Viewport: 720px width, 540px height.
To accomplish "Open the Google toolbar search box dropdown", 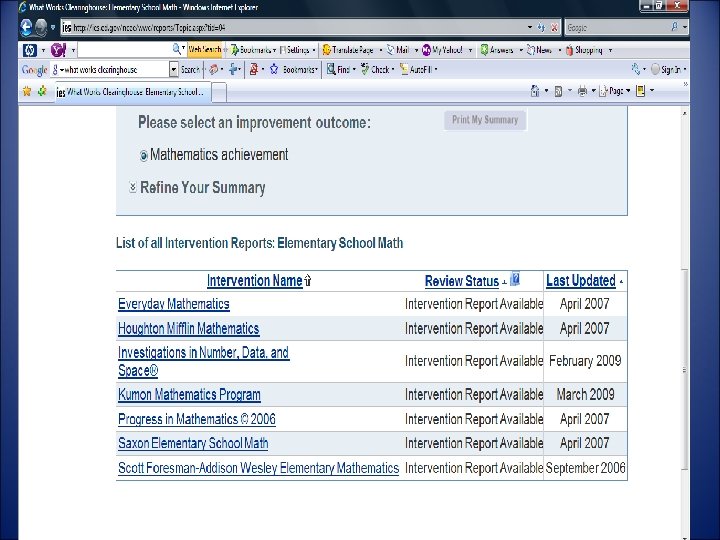I will [x=174, y=69].
